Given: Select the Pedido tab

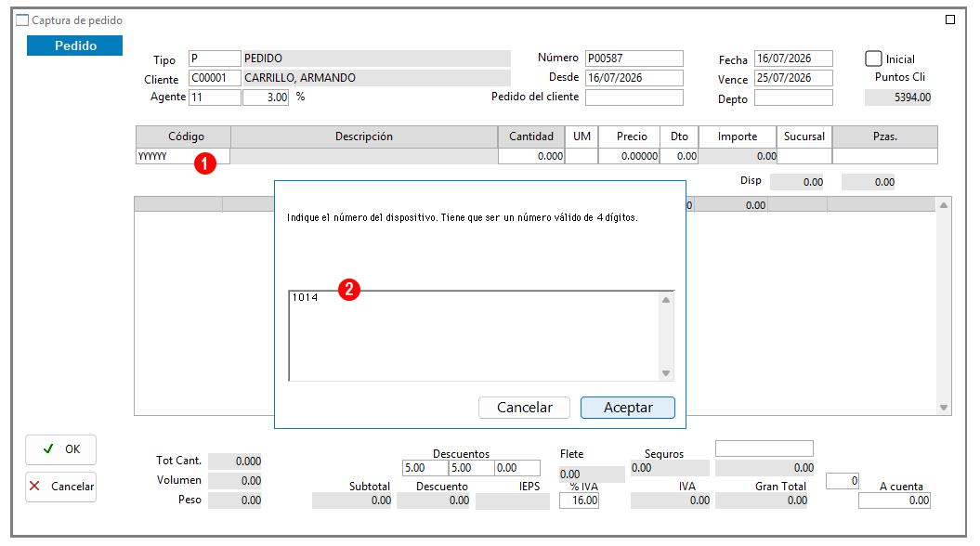Looking at the screenshot, I should pyautogui.click(x=75, y=45).
